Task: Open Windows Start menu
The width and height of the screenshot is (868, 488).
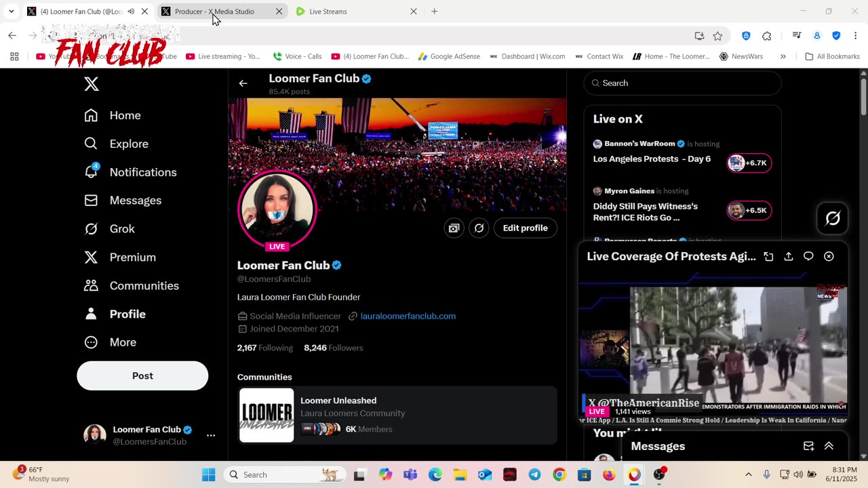Action: point(208,474)
